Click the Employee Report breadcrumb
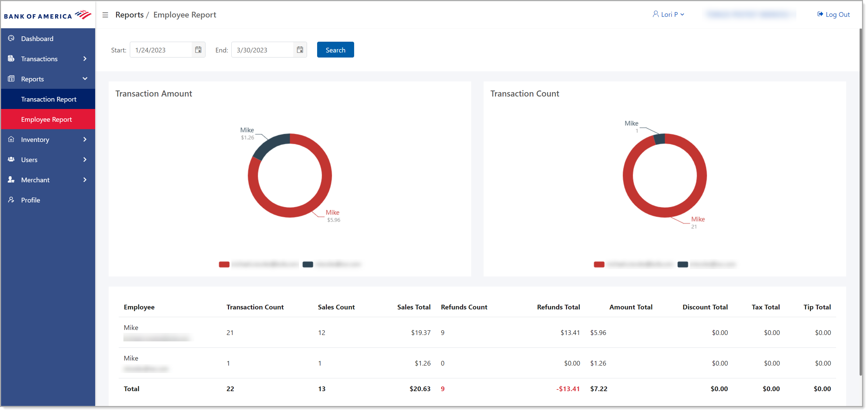 185,15
